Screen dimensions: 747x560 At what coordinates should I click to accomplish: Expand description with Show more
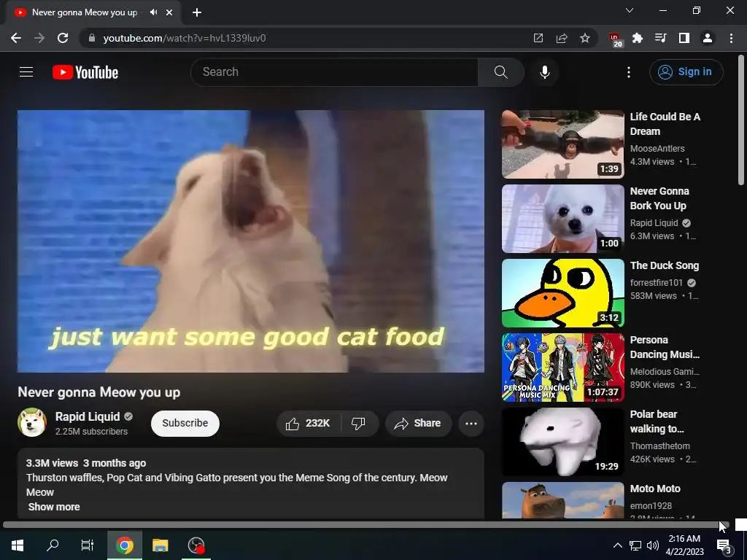tap(54, 507)
